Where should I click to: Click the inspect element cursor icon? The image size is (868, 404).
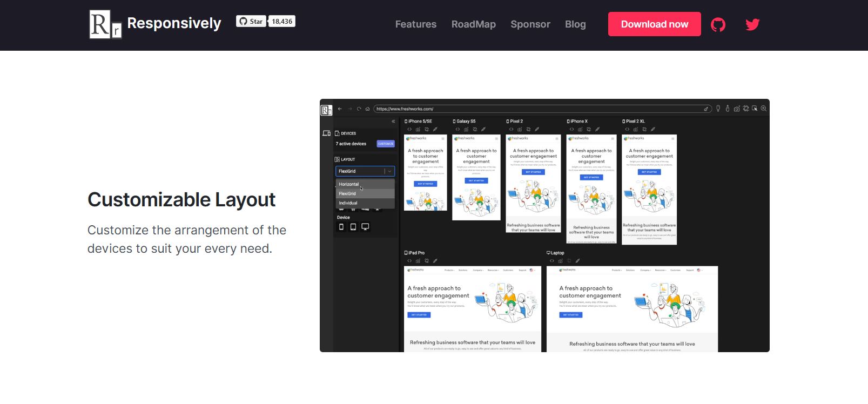click(x=755, y=109)
